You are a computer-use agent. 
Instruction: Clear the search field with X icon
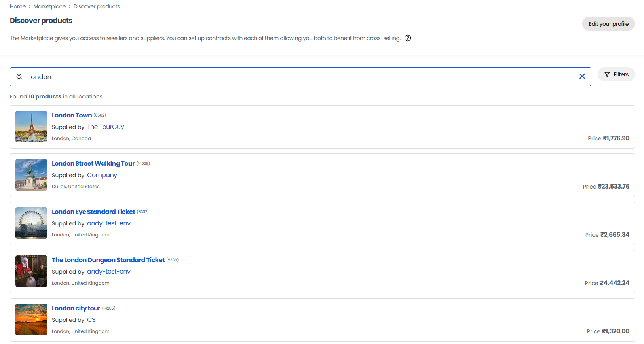point(582,76)
